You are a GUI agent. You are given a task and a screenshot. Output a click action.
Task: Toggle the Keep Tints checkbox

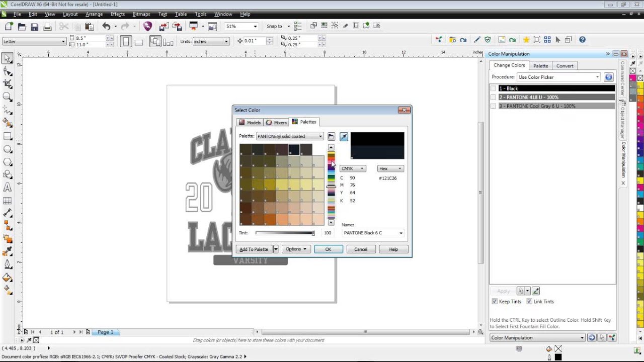coord(495,302)
